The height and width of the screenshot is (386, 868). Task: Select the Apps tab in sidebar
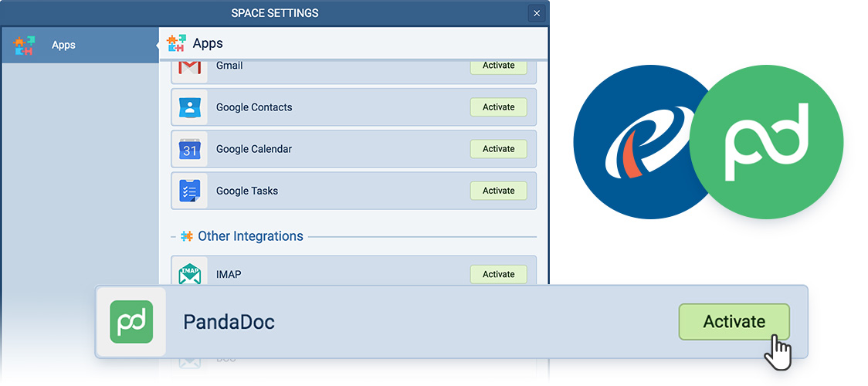[63, 45]
